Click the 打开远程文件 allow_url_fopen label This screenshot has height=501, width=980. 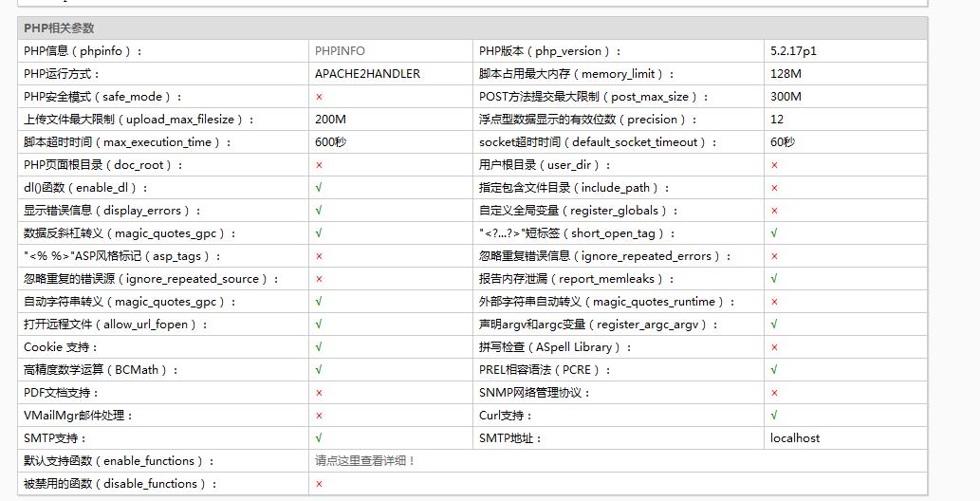click(116, 324)
